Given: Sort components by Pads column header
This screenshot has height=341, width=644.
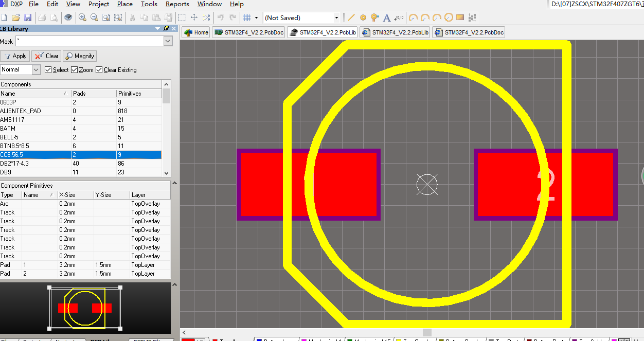Looking at the screenshot, I should click(94, 94).
